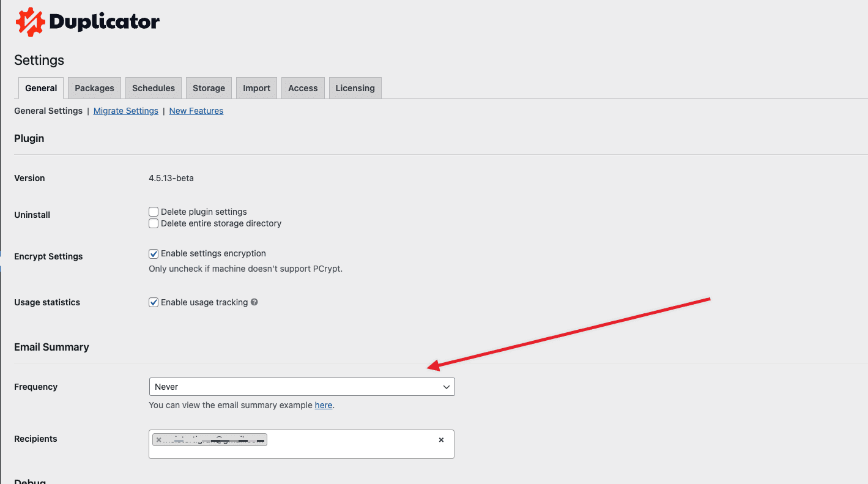Image resolution: width=868 pixels, height=484 pixels.
Task: Select the General Settings sub-section
Action: click(48, 111)
